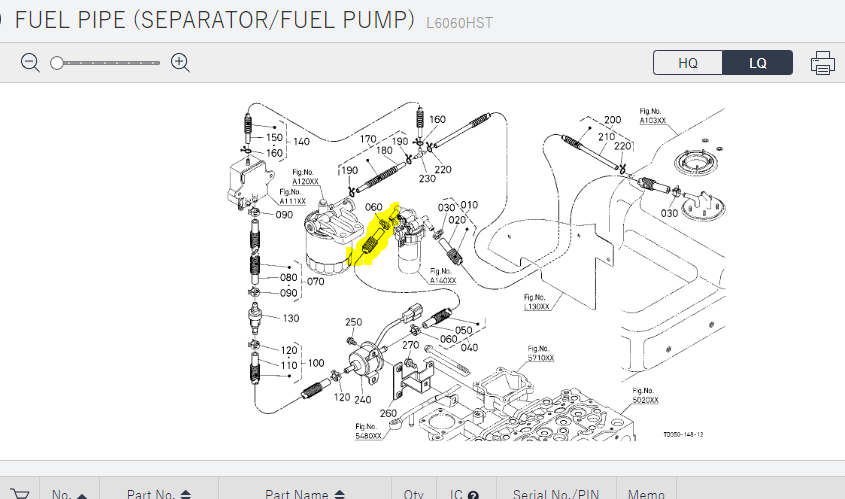Open Fig.No. S710XX reference label
This screenshot has width=845, height=499.
click(540, 354)
